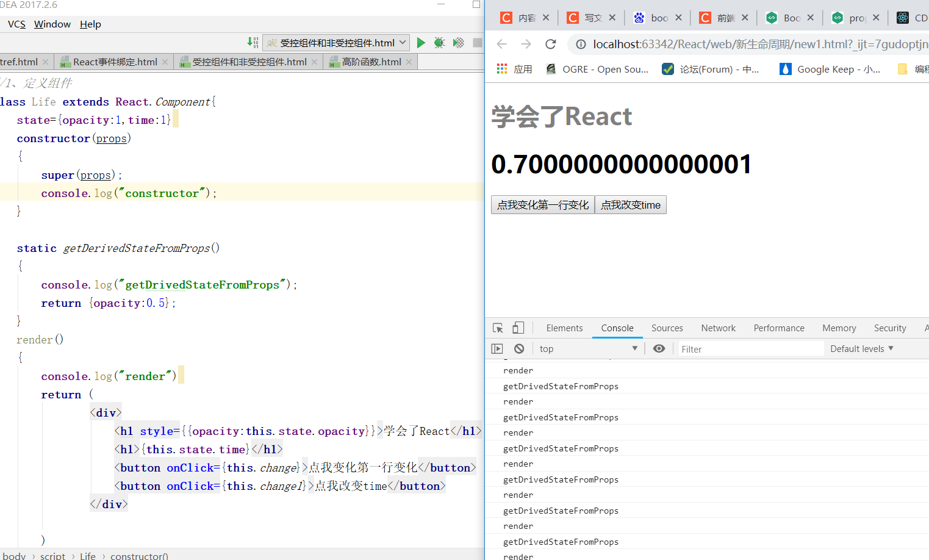929x560 pixels.
Task: Switch to the tref.html editor tab
Action: [19, 62]
